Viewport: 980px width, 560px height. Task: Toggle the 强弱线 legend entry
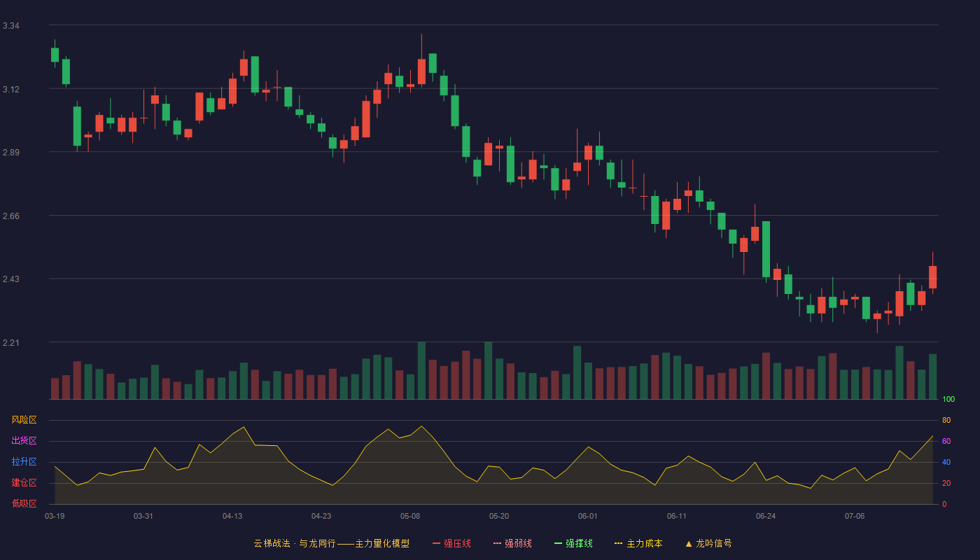[512, 543]
